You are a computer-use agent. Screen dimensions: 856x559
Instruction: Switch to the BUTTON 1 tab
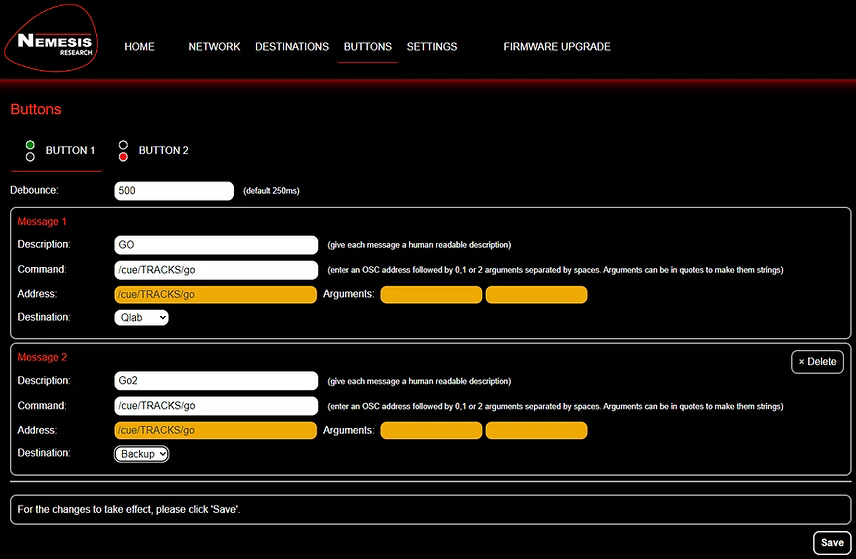(x=70, y=151)
